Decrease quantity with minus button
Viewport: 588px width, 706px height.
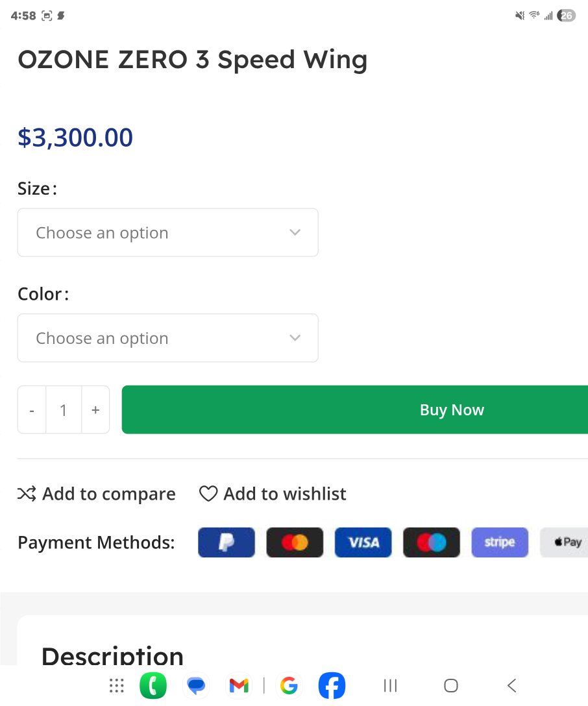click(x=32, y=410)
